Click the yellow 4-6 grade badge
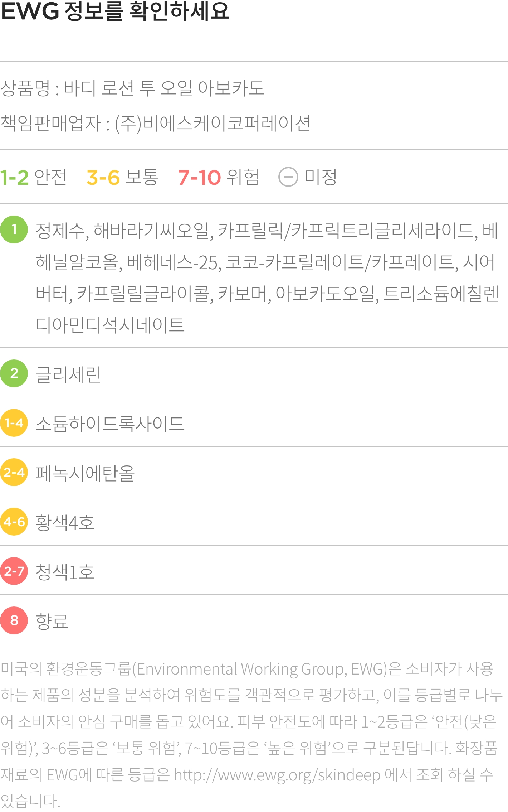Screen dimensions: 508x812 pos(14,522)
